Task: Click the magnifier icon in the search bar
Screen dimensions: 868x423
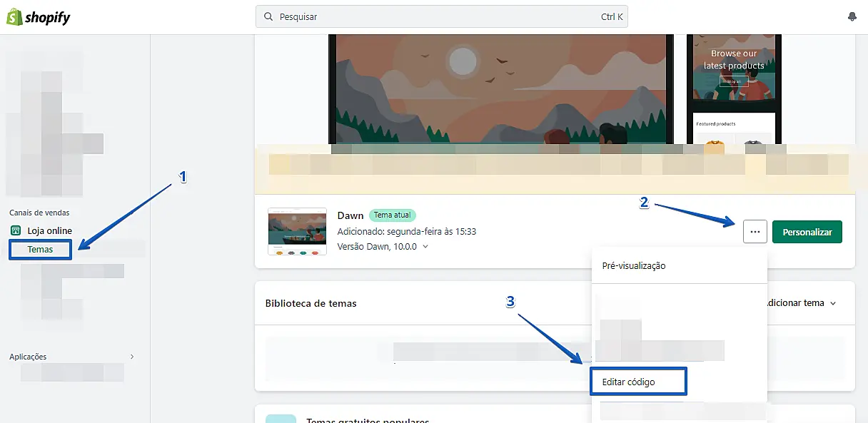Action: pos(268,17)
